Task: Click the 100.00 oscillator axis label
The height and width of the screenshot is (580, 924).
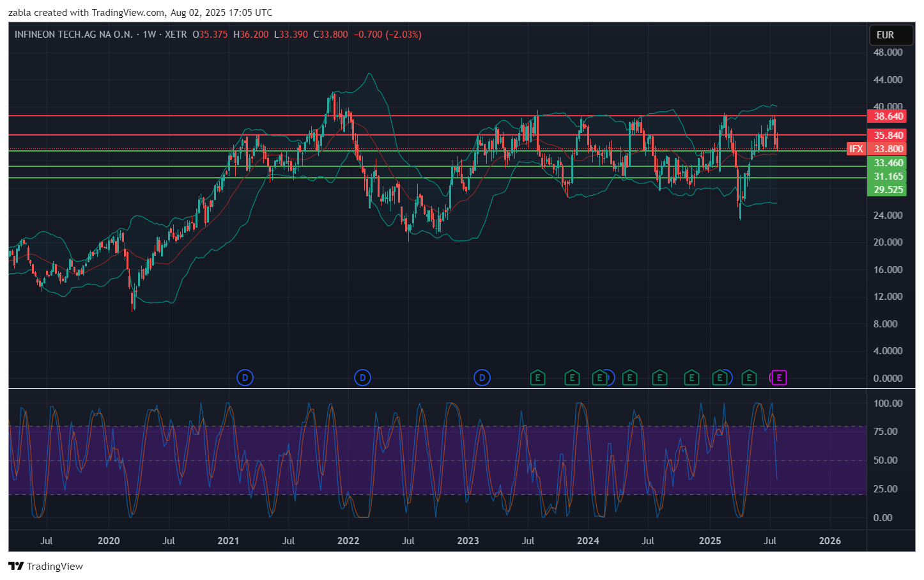Action: [888, 404]
